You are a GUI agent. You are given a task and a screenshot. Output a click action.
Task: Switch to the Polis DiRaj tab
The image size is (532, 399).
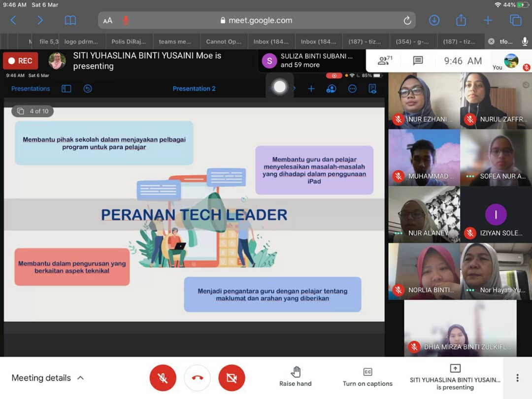coord(129,42)
